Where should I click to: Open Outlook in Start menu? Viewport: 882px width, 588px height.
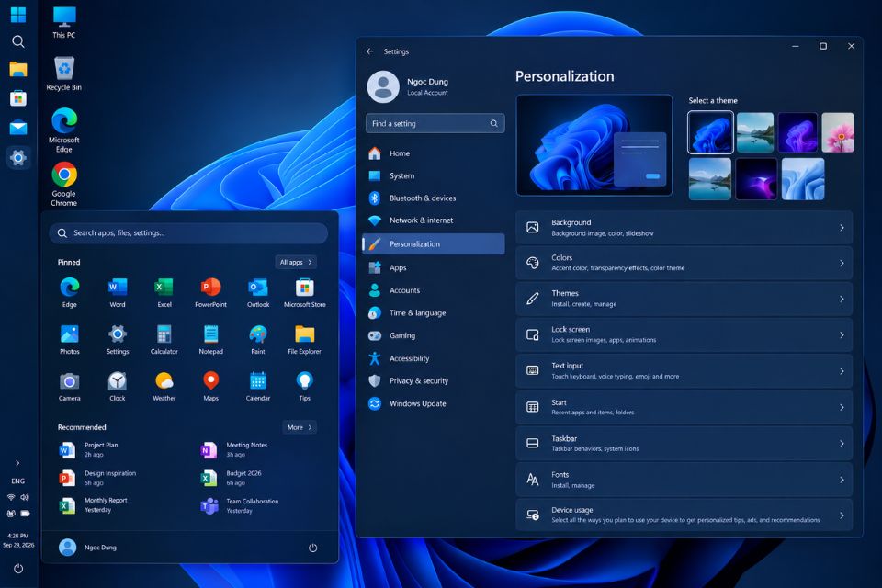pos(258,292)
